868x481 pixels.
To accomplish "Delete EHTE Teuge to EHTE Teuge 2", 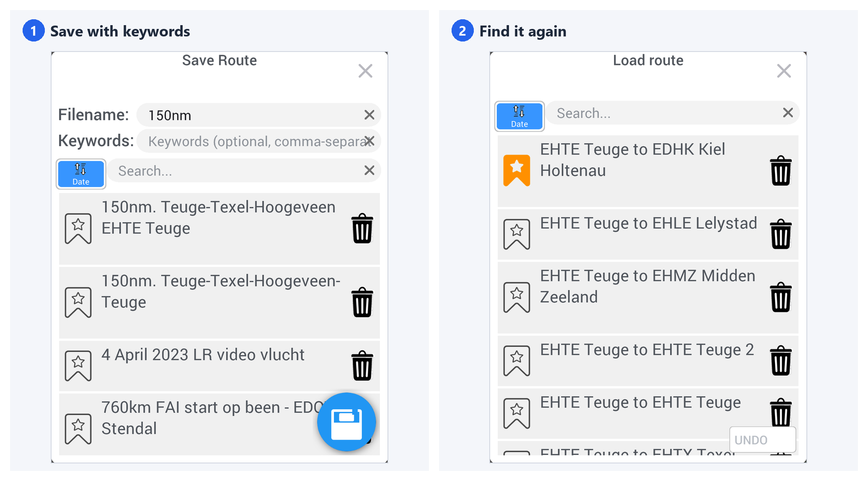I will point(781,360).
